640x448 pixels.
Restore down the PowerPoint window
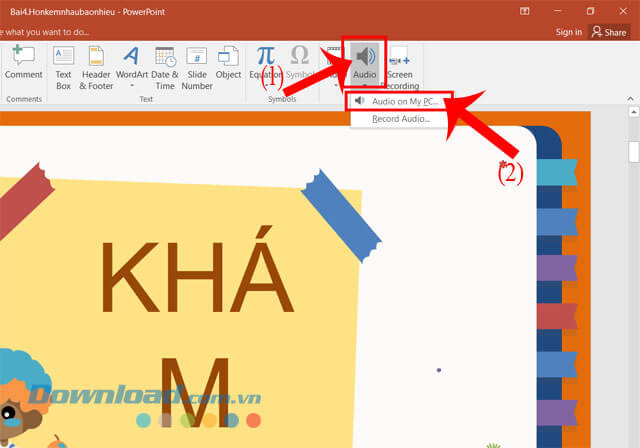click(x=590, y=11)
